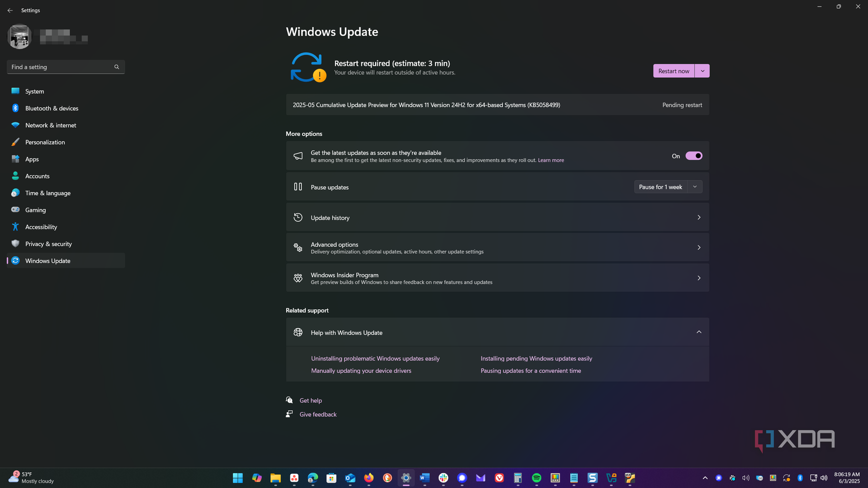Open Outlook from the taskbar

350,477
